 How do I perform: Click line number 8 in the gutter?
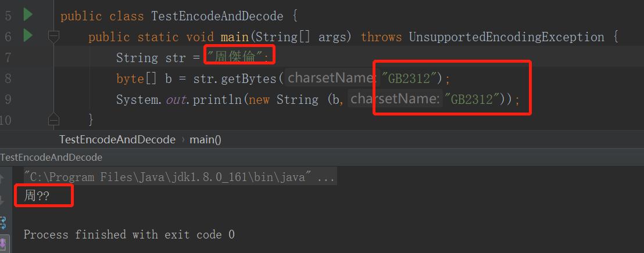[x=8, y=78]
